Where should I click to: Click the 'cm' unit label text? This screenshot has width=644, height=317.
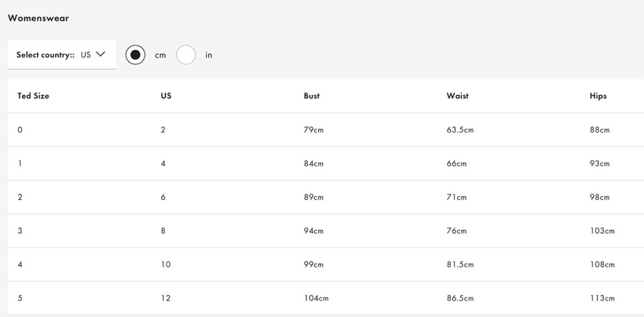tap(160, 55)
